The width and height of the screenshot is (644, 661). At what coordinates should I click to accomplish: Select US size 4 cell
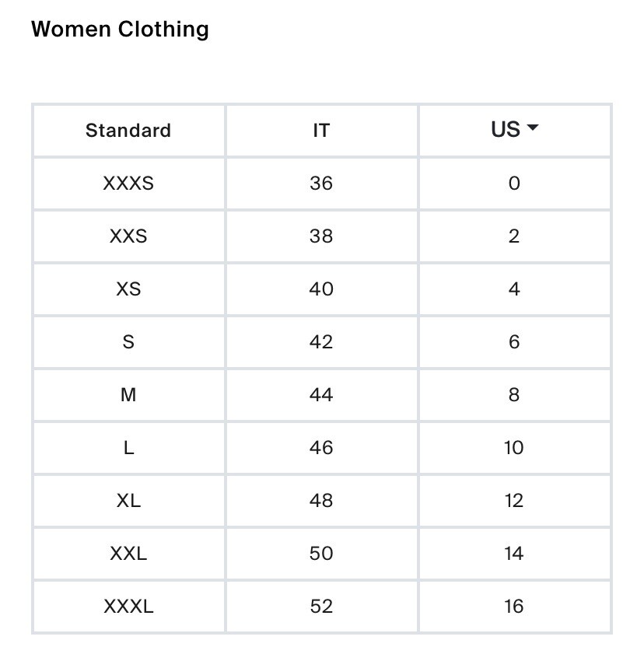515,289
